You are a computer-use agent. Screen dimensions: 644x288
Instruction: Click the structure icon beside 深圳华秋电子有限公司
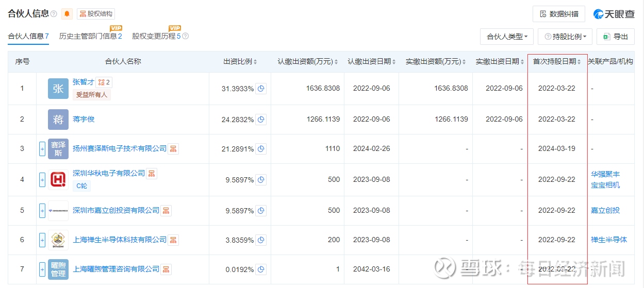pyautogui.click(x=152, y=174)
